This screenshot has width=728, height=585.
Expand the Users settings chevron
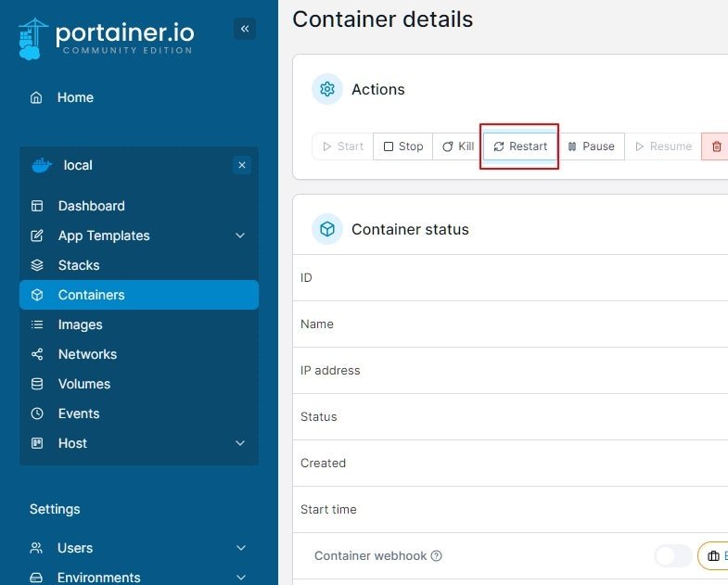(241, 548)
